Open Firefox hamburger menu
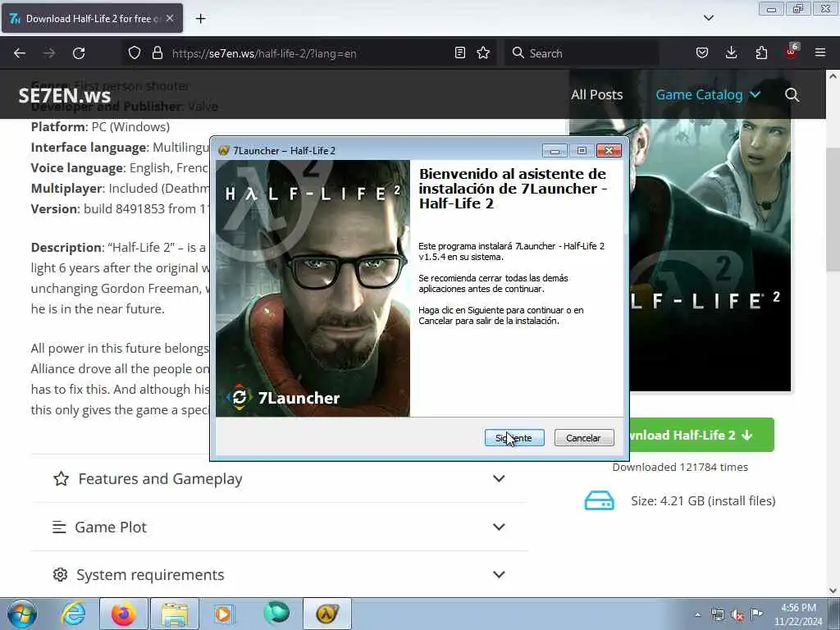The width and height of the screenshot is (840, 630). pyautogui.click(x=820, y=53)
